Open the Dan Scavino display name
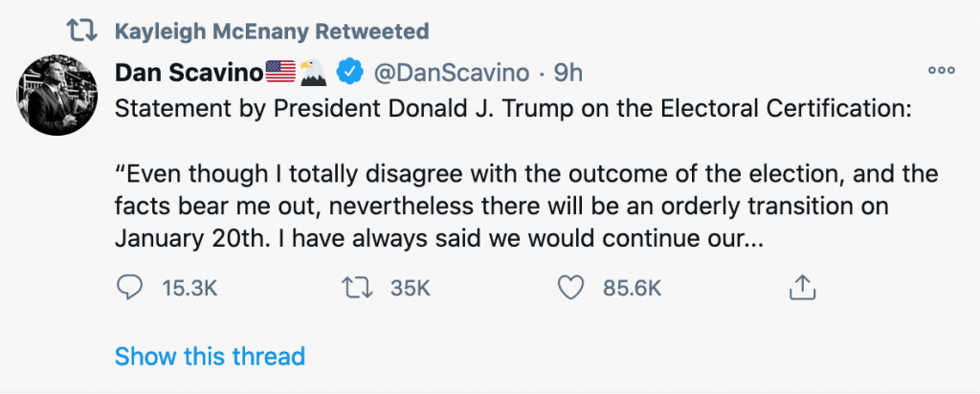Viewport: 980px width, 394px height. 189,73
